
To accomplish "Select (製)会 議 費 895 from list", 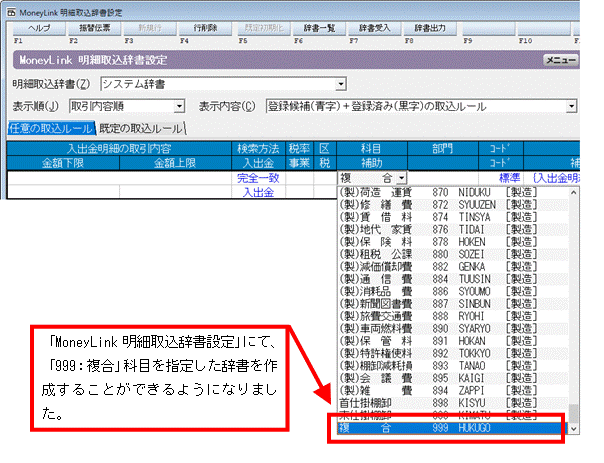I will point(453,378).
